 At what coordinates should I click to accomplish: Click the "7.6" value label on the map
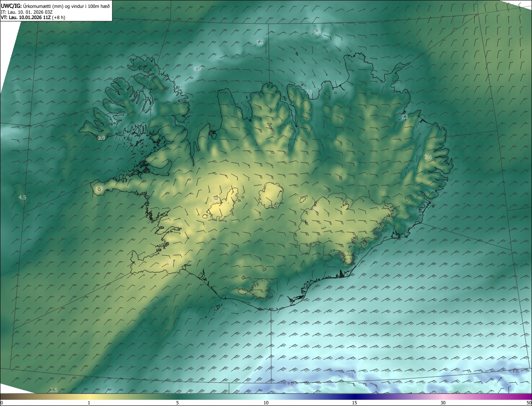pos(259,43)
